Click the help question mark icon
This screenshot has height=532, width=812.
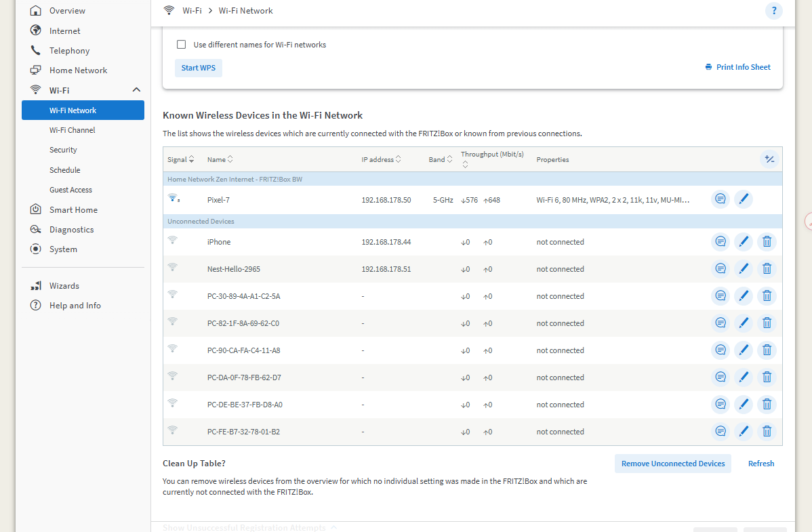tap(773, 11)
